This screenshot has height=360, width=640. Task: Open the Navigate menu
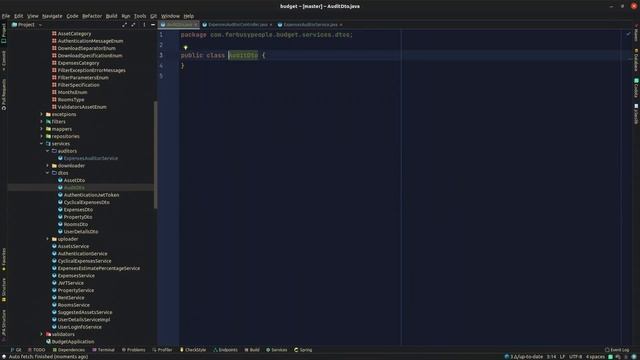[52, 16]
